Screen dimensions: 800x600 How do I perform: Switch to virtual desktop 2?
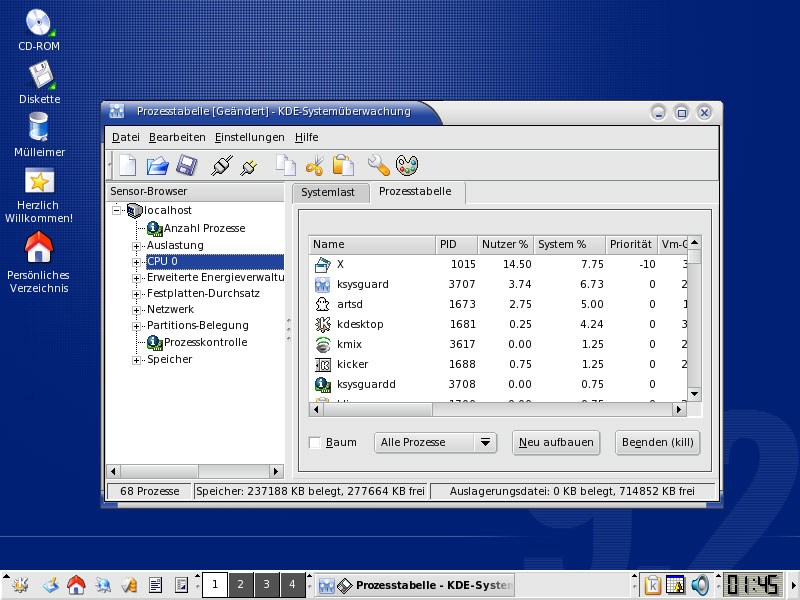240,584
